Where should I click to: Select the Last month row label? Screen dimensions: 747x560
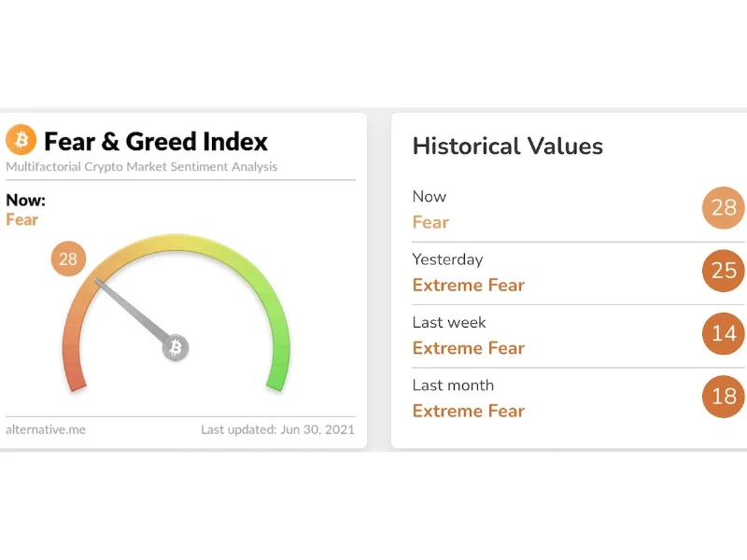pos(453,385)
